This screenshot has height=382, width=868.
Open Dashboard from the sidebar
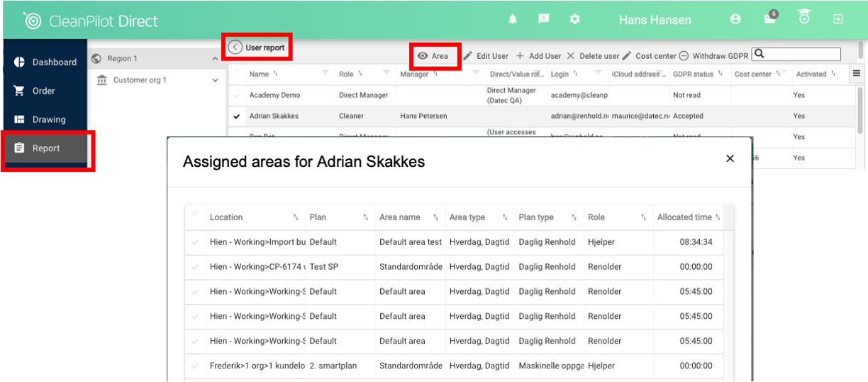click(x=46, y=62)
